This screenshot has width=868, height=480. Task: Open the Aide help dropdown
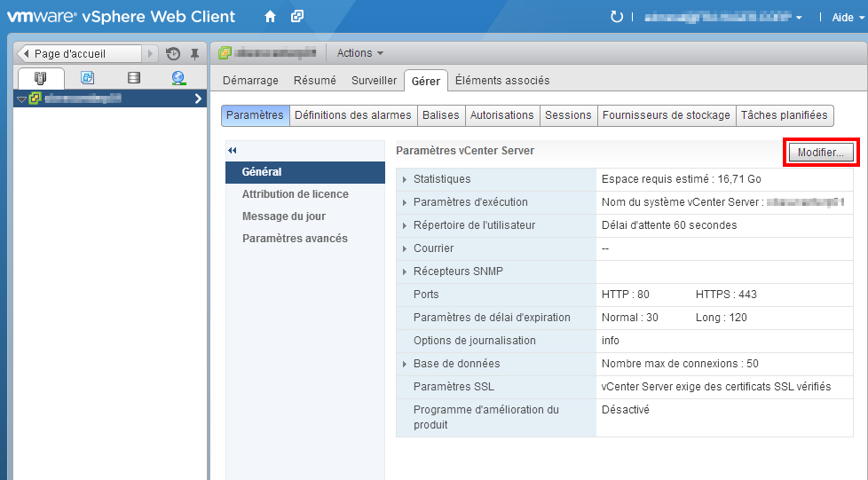tap(848, 18)
